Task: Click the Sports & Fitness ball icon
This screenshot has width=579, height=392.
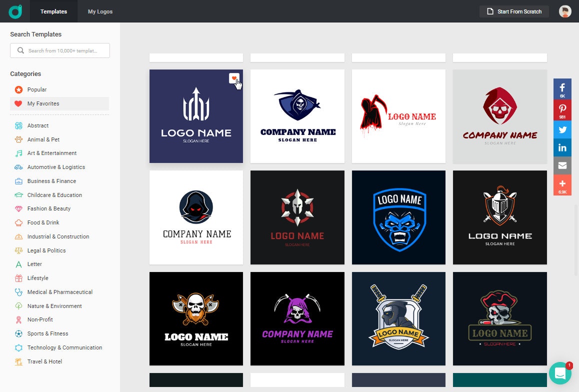Action: [x=18, y=333]
